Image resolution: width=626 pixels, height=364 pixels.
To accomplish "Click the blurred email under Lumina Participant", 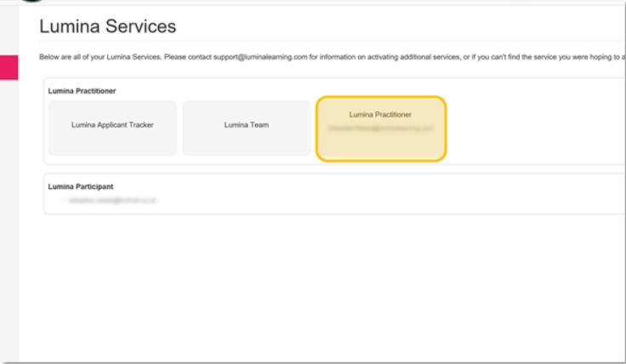I will pos(112,201).
